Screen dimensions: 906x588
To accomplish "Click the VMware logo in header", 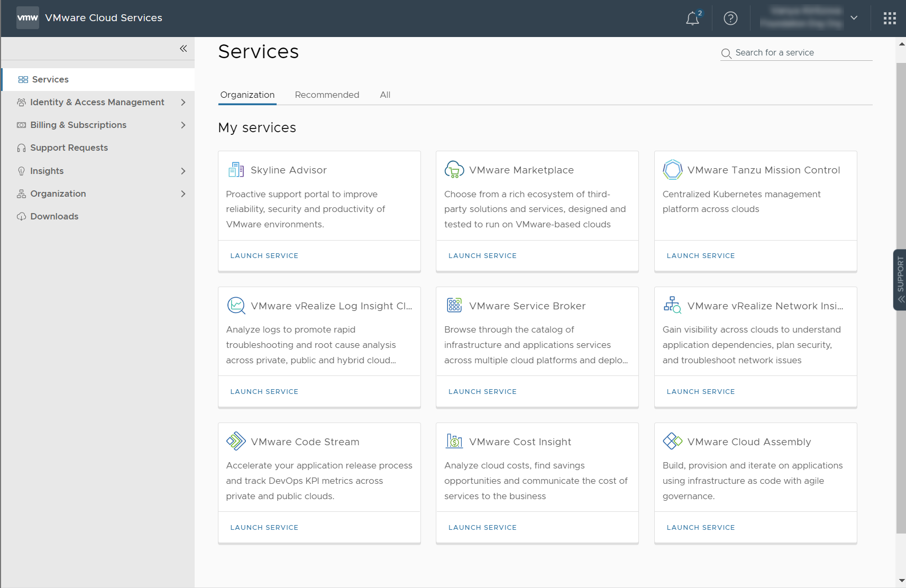I will 28,17.
